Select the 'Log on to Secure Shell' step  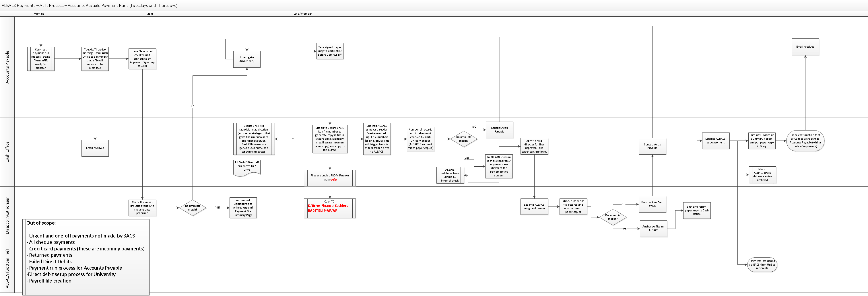329,139
